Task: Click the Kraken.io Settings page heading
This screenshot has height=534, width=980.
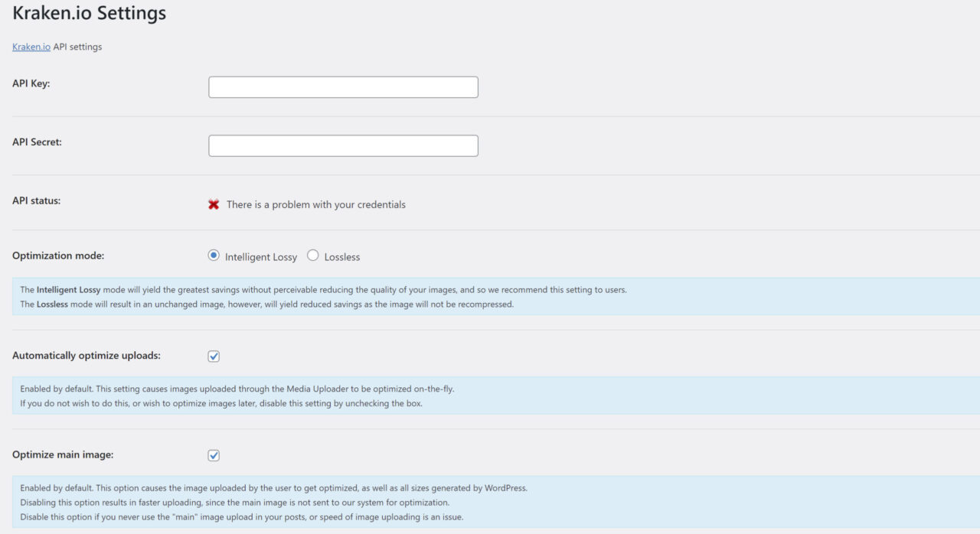Action: 89,13
